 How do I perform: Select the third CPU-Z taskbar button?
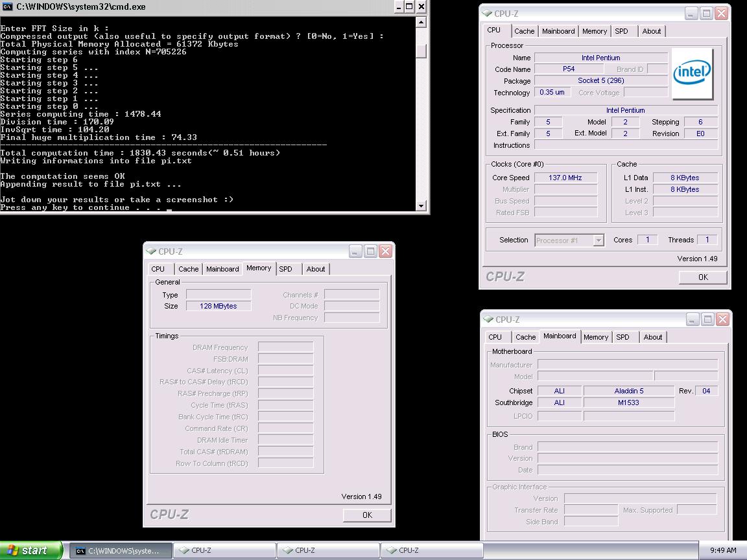pyautogui.click(x=432, y=550)
